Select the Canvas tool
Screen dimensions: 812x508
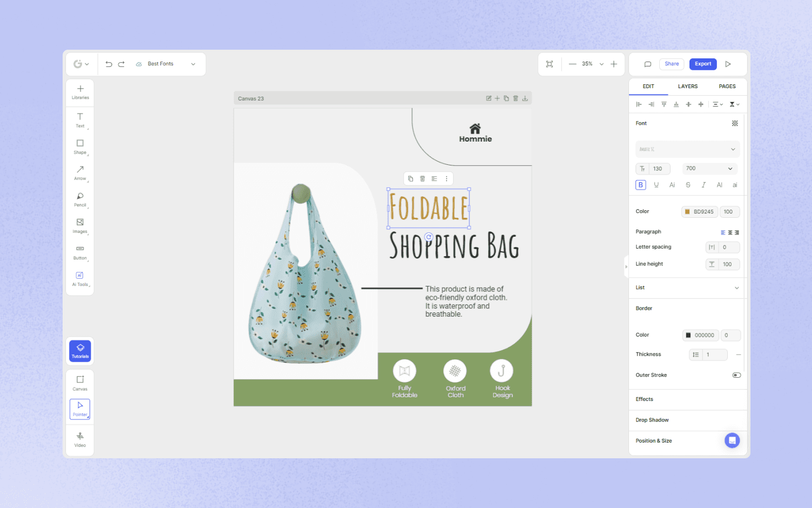(80, 383)
